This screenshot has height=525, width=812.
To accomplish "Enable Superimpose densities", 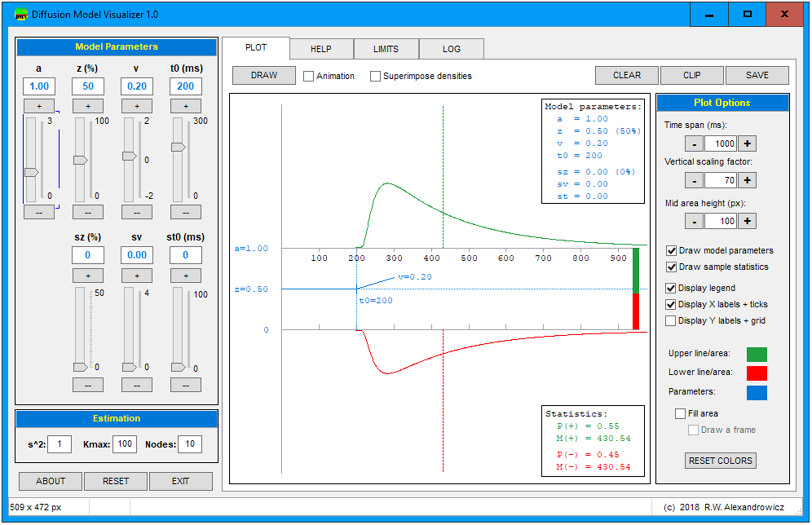I will coord(375,76).
